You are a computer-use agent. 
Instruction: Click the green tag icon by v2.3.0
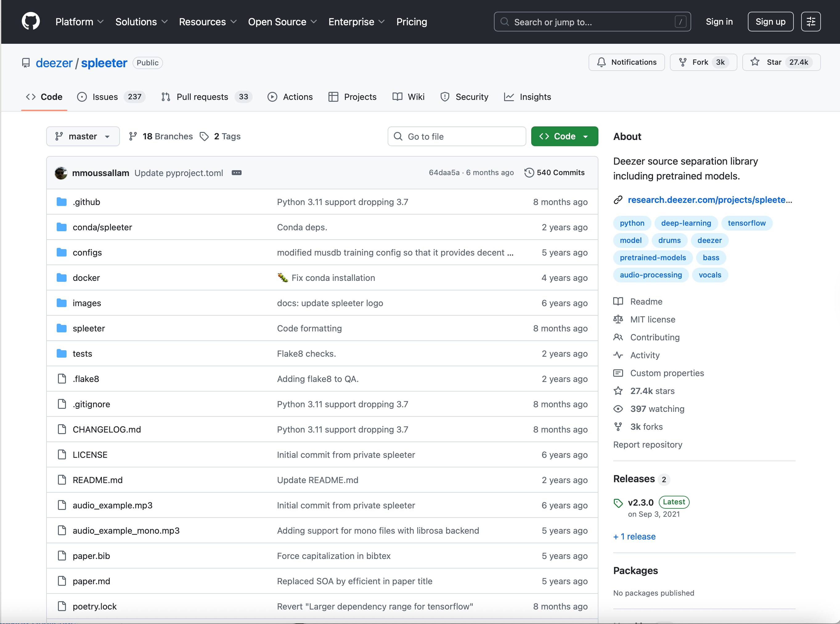618,503
